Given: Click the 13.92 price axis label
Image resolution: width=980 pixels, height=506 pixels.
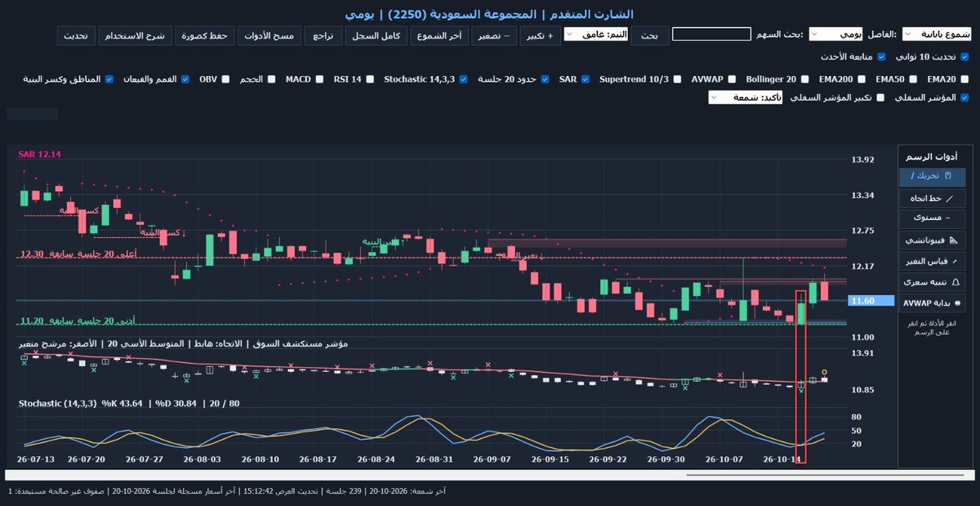Looking at the screenshot, I should tap(863, 159).
